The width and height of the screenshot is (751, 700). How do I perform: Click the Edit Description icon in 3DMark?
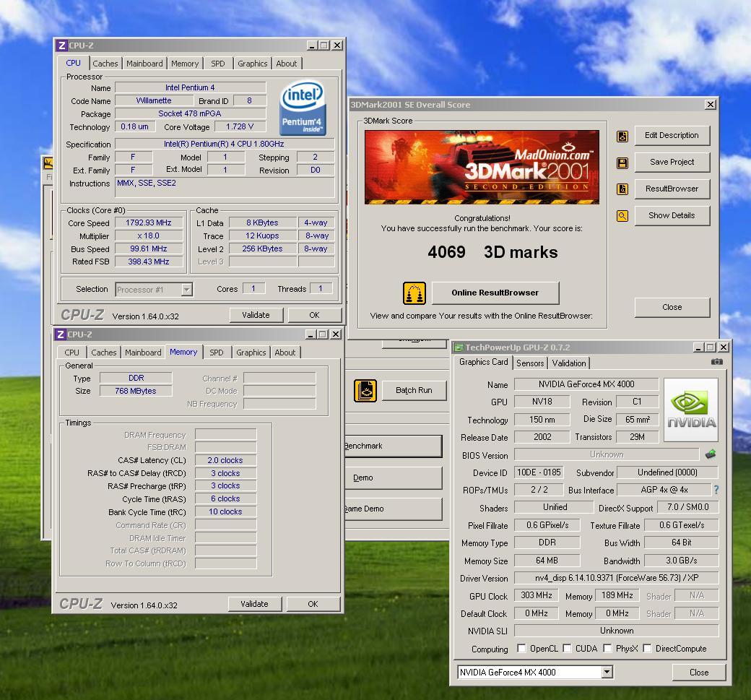622,137
